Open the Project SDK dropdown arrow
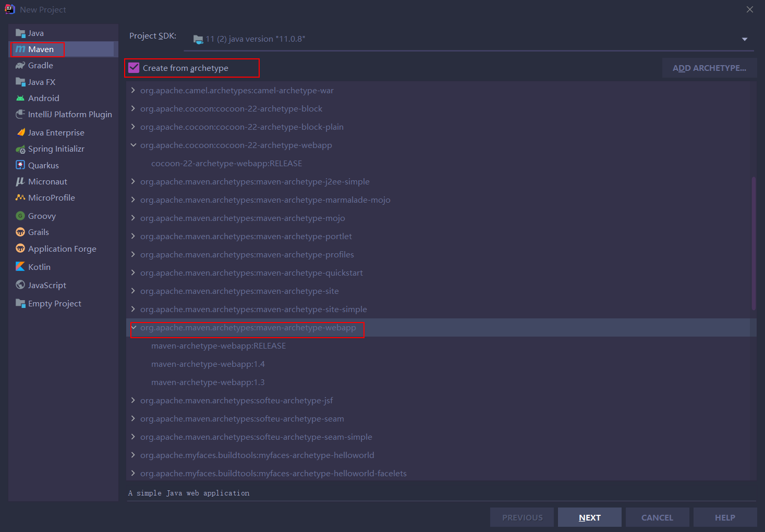The width and height of the screenshot is (765, 532). pos(745,39)
